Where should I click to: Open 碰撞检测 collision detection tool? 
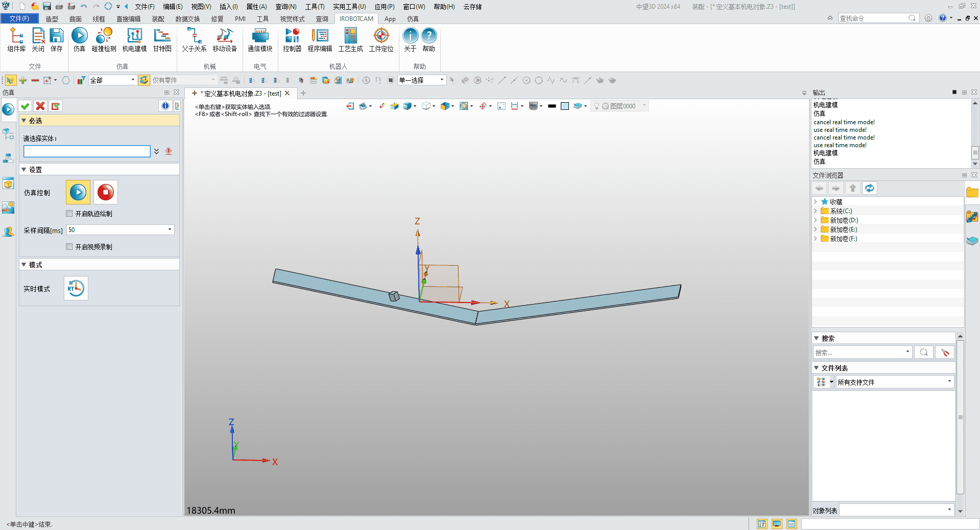(x=104, y=40)
